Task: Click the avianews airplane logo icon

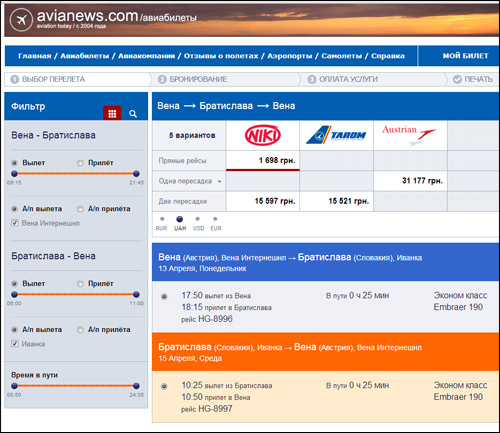Action: pos(21,20)
